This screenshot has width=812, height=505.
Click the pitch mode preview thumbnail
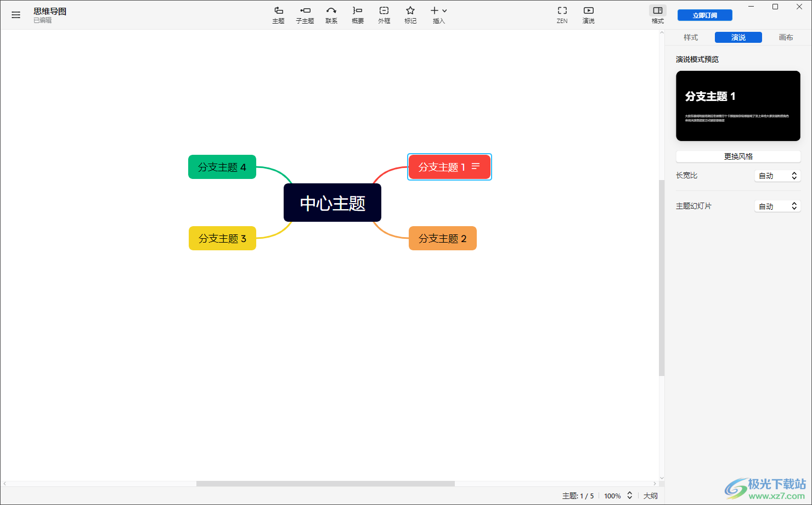pyautogui.click(x=738, y=106)
